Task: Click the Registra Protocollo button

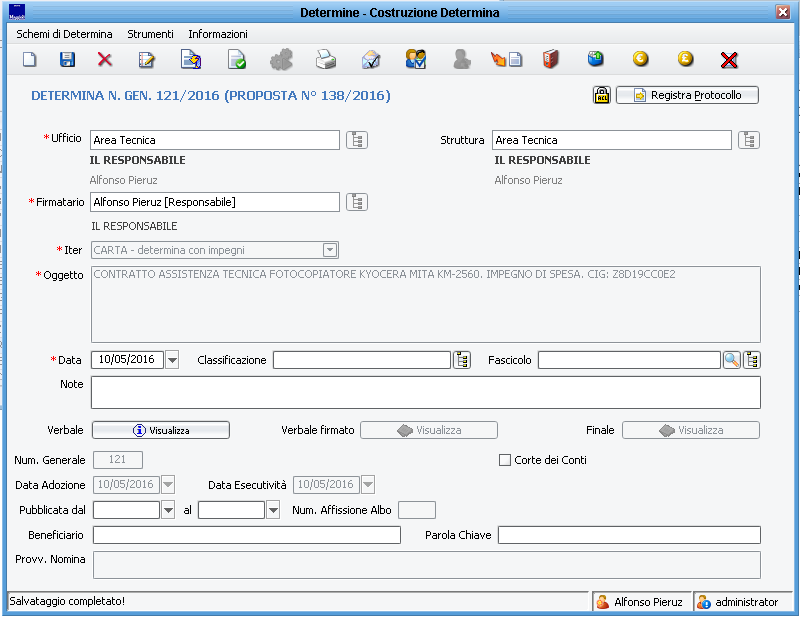Action: pos(687,96)
